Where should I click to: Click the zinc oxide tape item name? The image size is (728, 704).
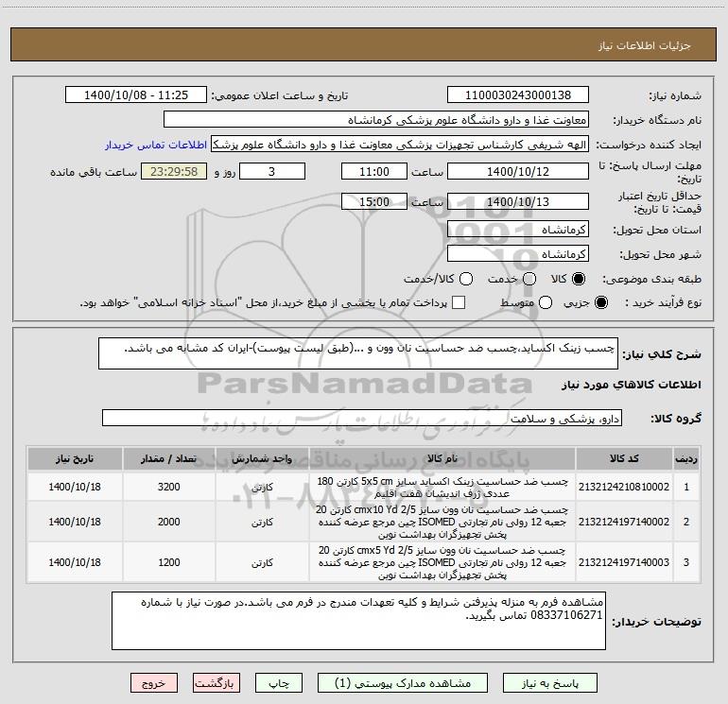coord(442,488)
